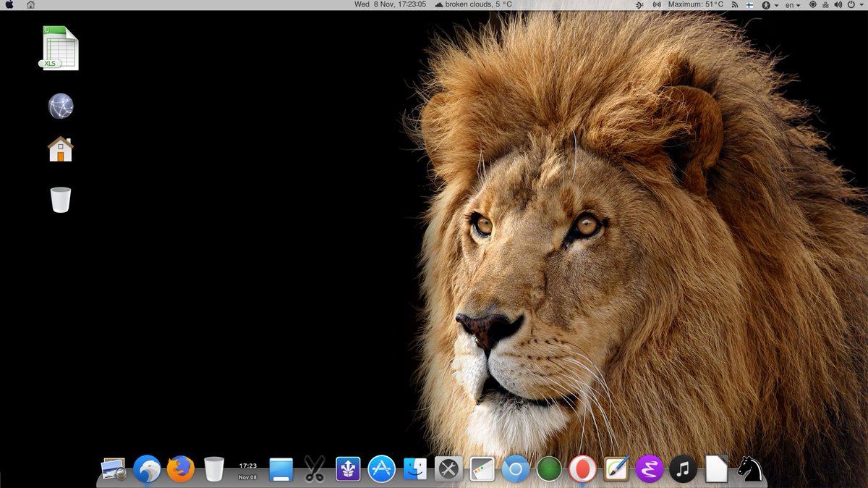Open the accessibility menu dropdown

click(770, 5)
